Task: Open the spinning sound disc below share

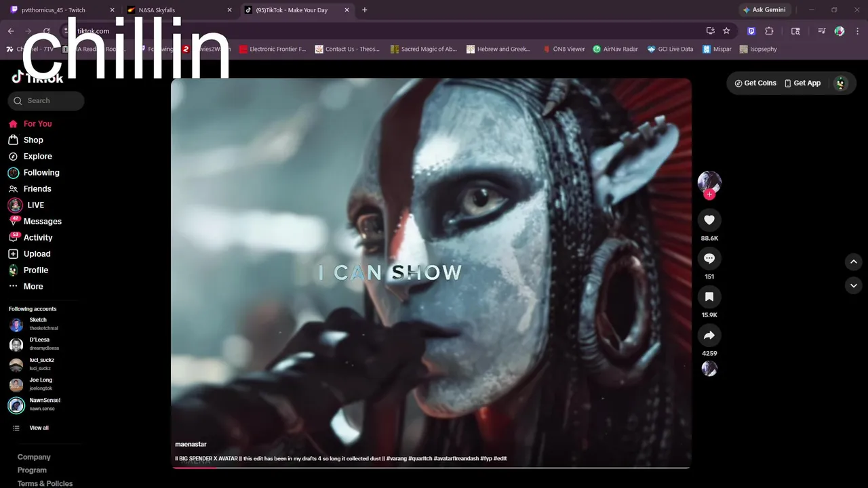Action: pyautogui.click(x=709, y=369)
